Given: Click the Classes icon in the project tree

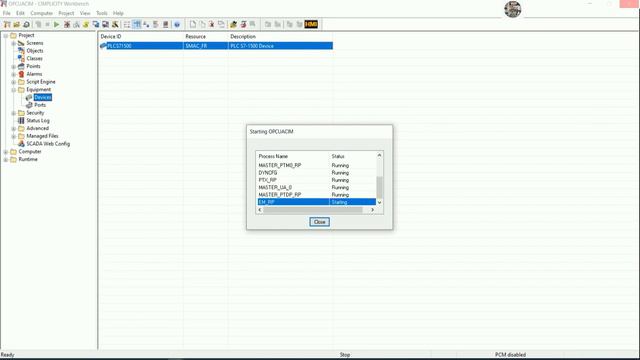Looking at the screenshot, I should (21, 58).
